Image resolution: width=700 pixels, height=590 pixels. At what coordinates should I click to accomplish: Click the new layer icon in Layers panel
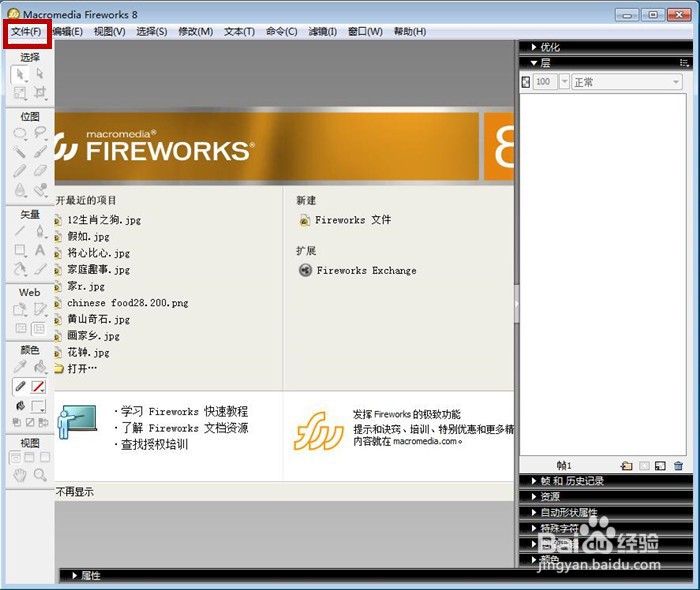click(626, 466)
